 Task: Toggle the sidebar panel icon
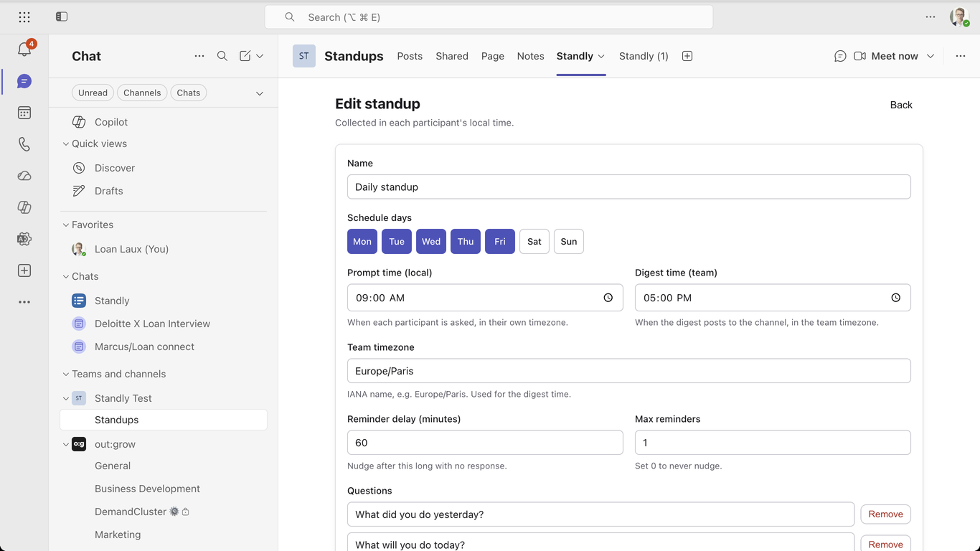pyautogui.click(x=62, y=17)
